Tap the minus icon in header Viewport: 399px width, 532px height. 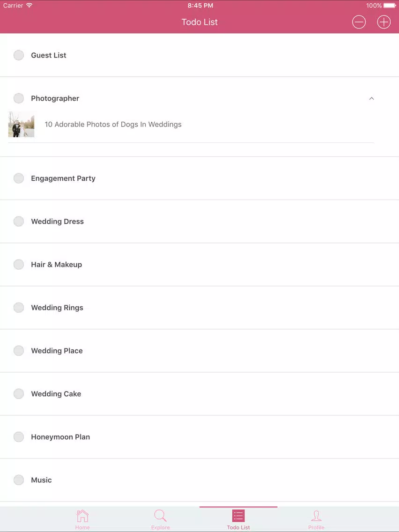[359, 22]
